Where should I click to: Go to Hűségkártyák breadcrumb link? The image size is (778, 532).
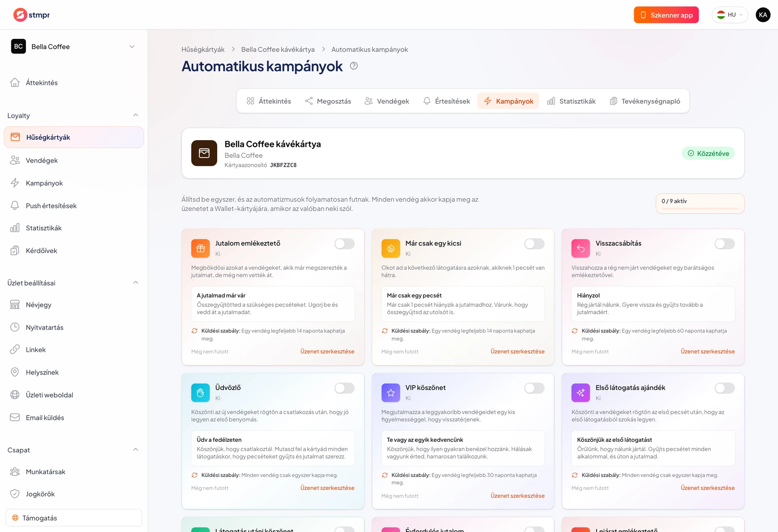coord(203,49)
